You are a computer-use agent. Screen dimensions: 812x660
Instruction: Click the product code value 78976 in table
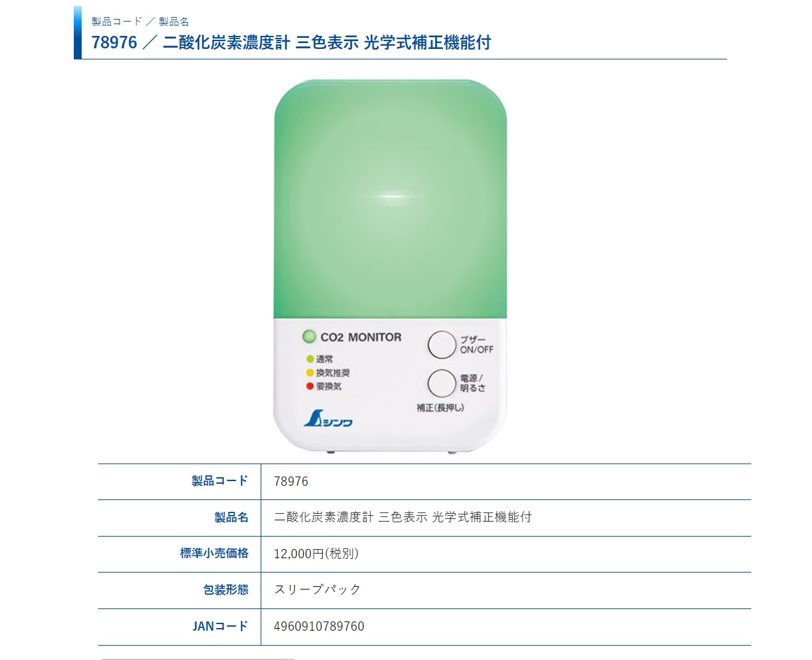291,481
